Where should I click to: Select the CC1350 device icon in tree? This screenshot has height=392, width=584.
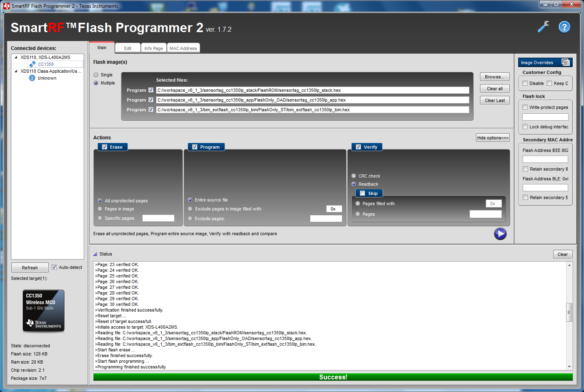tap(32, 64)
